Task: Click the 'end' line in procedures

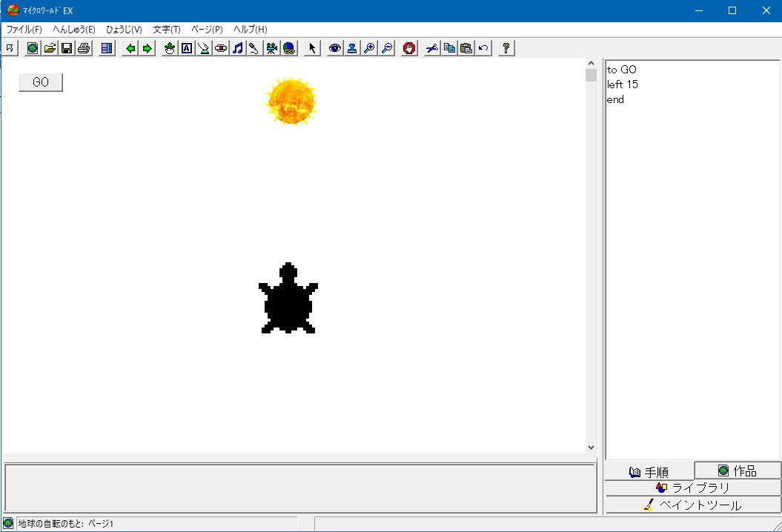Action: click(x=615, y=99)
